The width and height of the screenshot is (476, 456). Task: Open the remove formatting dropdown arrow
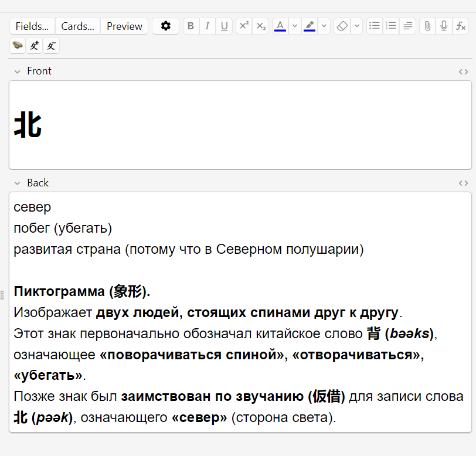click(x=357, y=26)
